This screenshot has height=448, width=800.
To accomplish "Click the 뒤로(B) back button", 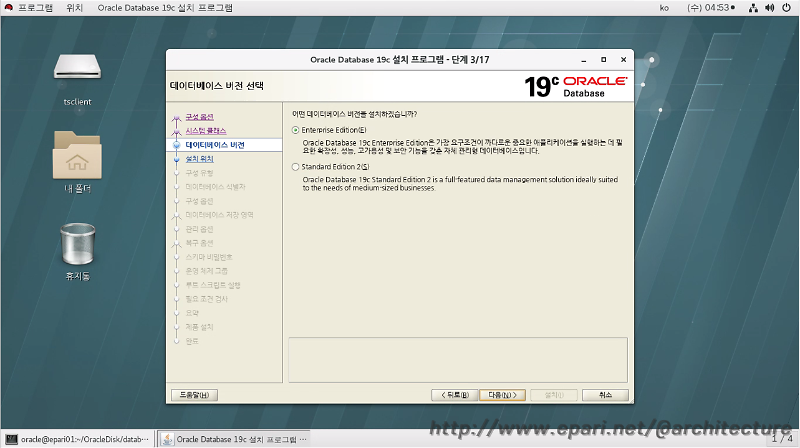I will pyautogui.click(x=455, y=395).
